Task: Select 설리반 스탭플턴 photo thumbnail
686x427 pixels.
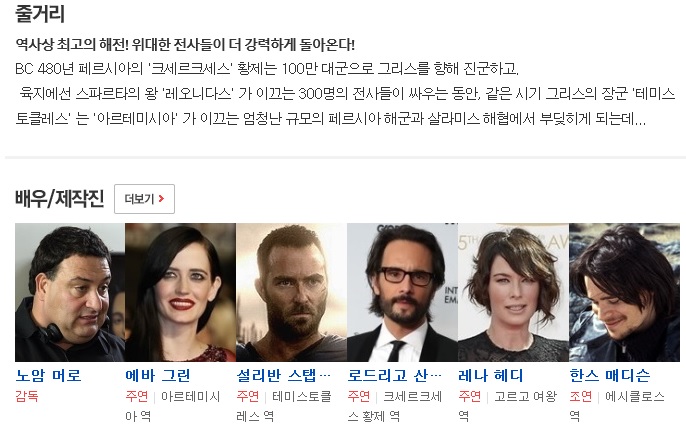Action: point(291,292)
